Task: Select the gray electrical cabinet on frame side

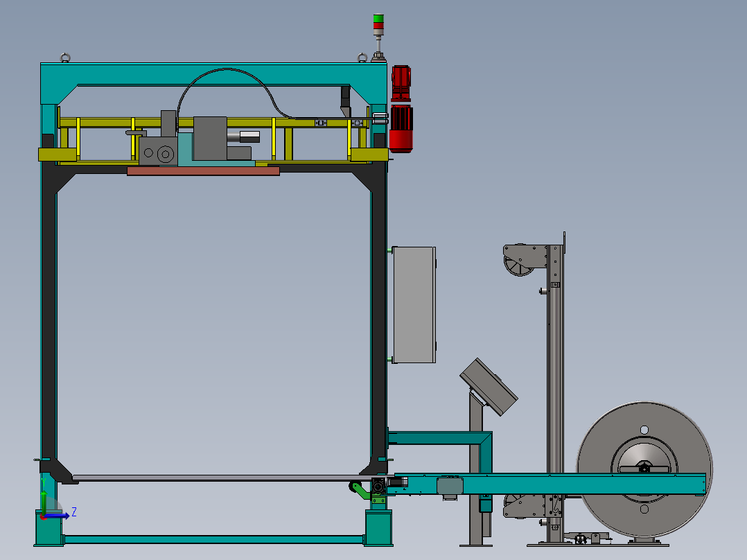Action: (x=414, y=305)
